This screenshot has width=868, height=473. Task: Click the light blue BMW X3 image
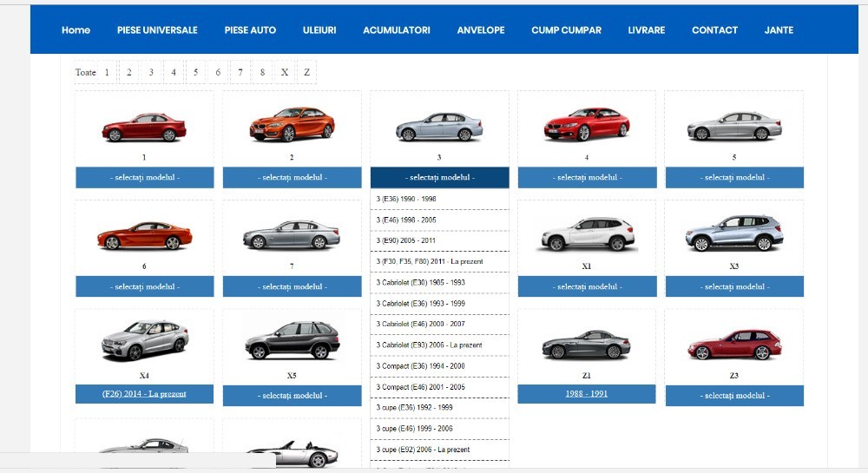click(734, 233)
